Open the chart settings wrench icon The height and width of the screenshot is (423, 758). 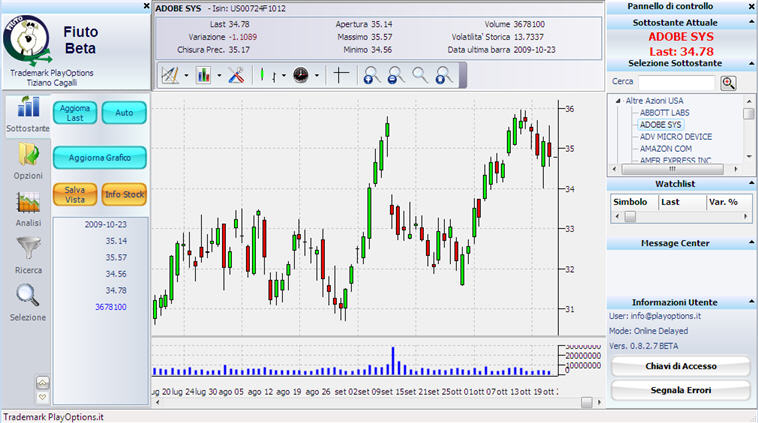236,75
